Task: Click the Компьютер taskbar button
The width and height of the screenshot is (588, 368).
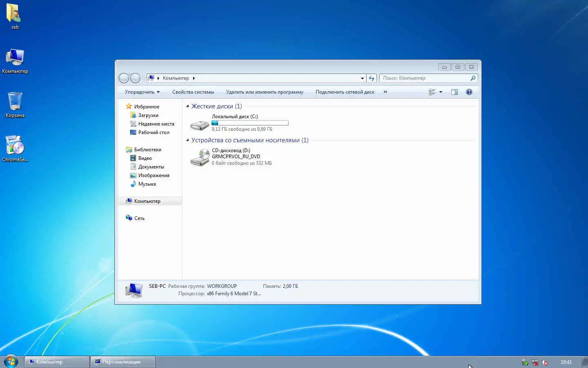Action: coord(57,362)
